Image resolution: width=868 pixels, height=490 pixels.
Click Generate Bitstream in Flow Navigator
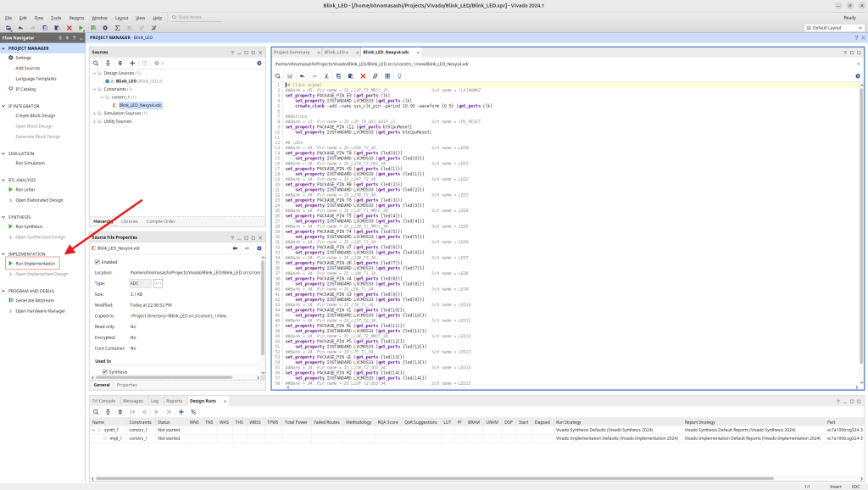click(36, 300)
